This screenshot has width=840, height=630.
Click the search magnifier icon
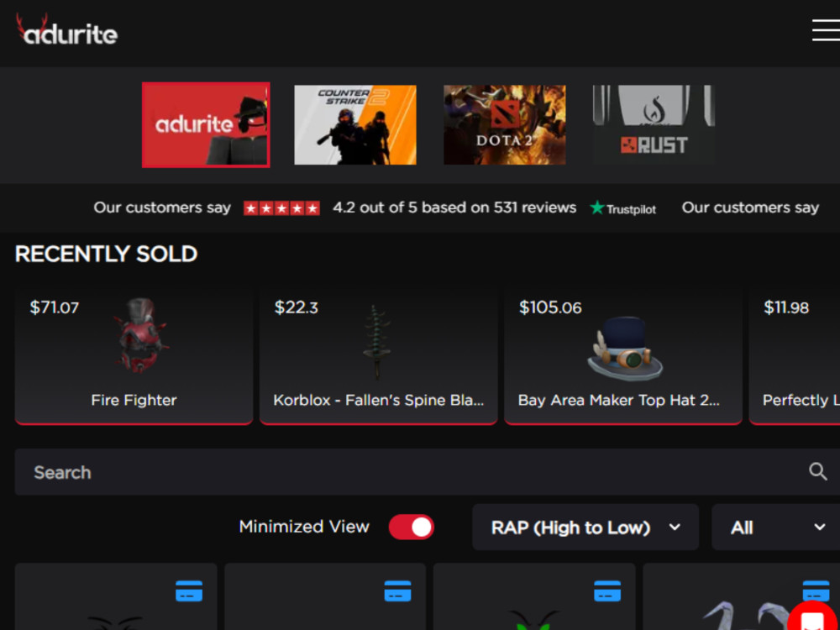click(817, 471)
